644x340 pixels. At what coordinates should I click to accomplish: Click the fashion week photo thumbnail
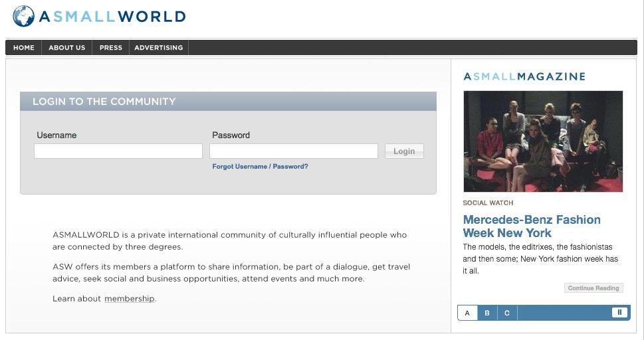(543, 141)
